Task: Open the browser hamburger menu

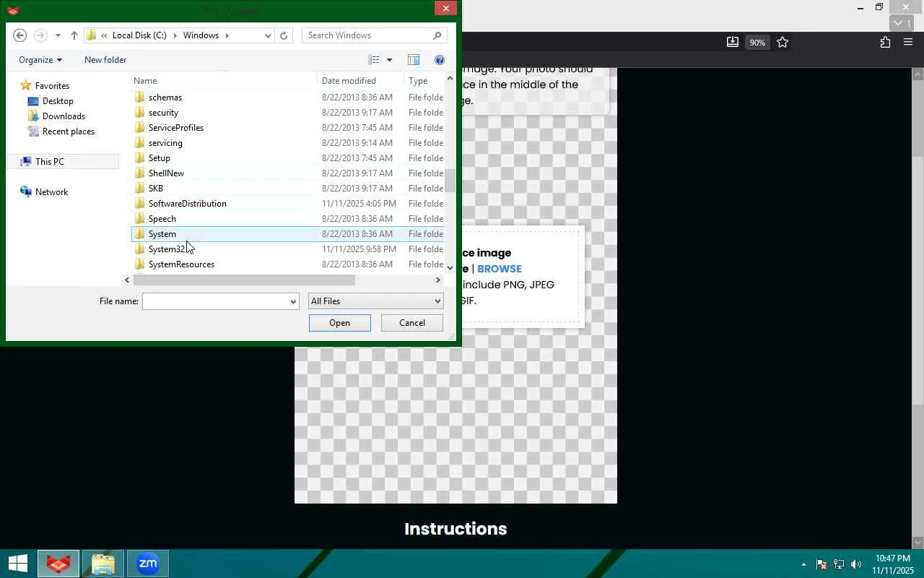Action: [x=908, y=43]
